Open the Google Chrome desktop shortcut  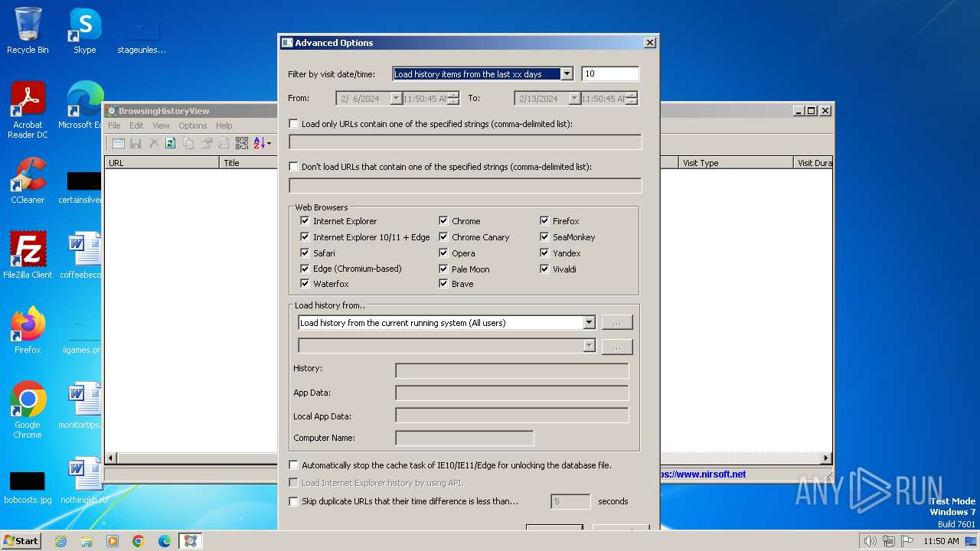pyautogui.click(x=28, y=410)
